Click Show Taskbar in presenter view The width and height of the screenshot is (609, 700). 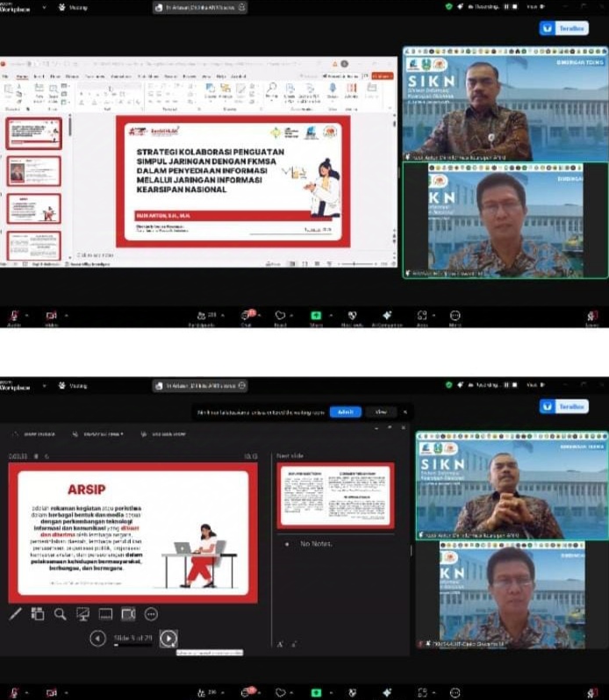click(36, 433)
